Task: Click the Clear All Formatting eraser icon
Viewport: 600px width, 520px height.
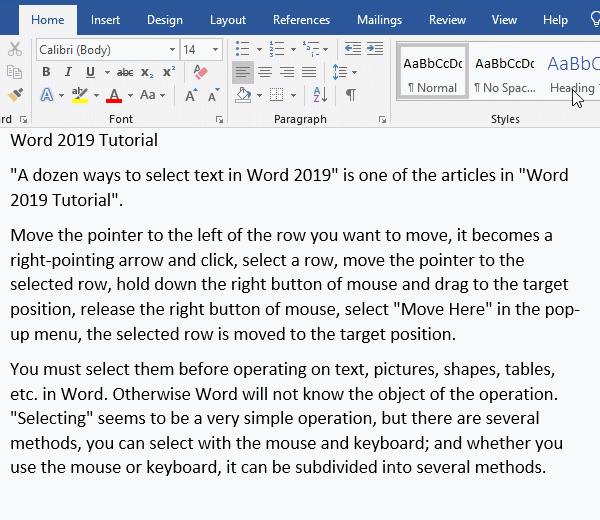Action: (199, 72)
